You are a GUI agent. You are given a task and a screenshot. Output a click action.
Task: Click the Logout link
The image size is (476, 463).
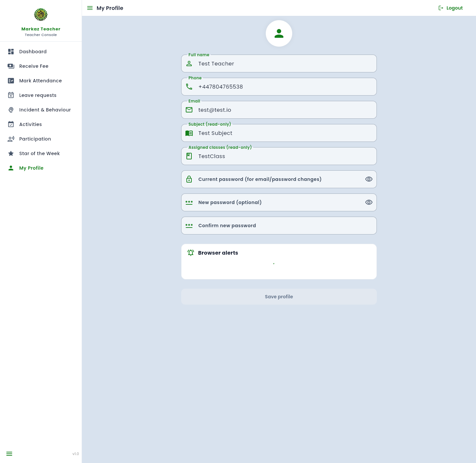(x=451, y=8)
